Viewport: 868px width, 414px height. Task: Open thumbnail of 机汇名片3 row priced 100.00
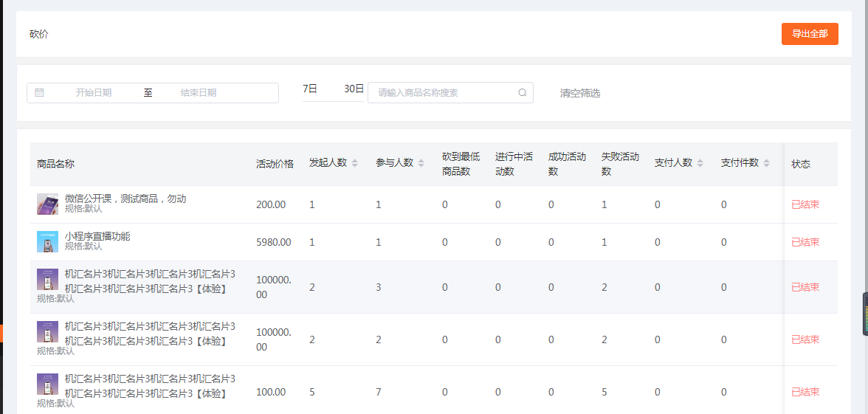47,384
